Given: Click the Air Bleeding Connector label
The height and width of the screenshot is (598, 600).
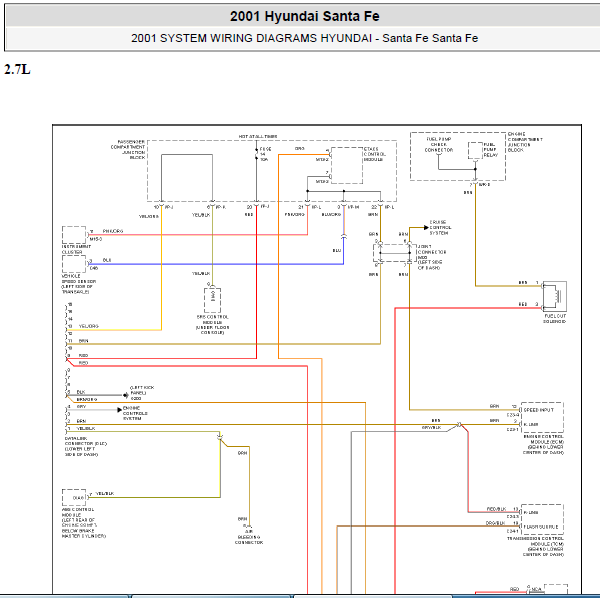Looking at the screenshot, I should [x=249, y=537].
